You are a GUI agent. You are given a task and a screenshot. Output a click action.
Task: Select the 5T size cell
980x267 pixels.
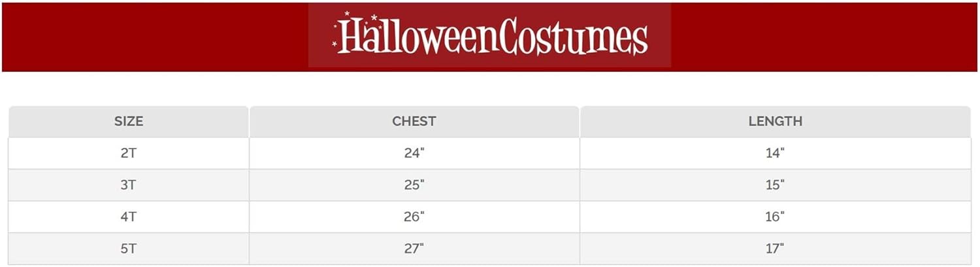[129, 248]
